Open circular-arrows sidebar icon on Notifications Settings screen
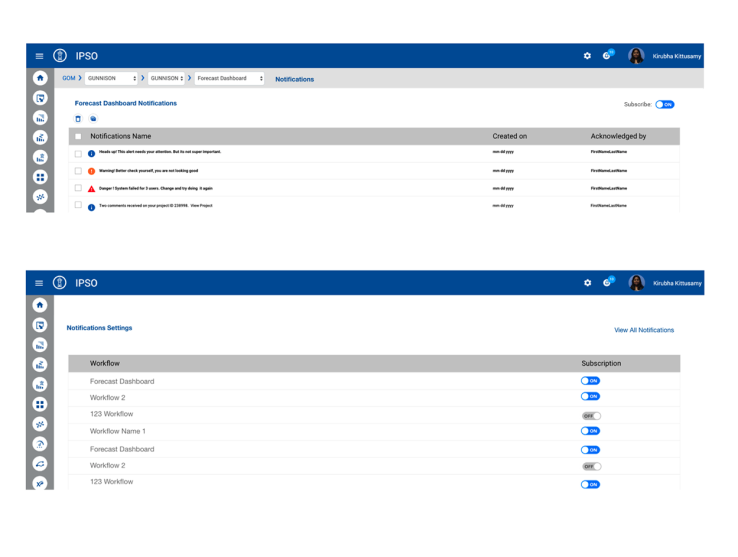Image resolution: width=738 pixels, height=557 pixels. [40, 464]
